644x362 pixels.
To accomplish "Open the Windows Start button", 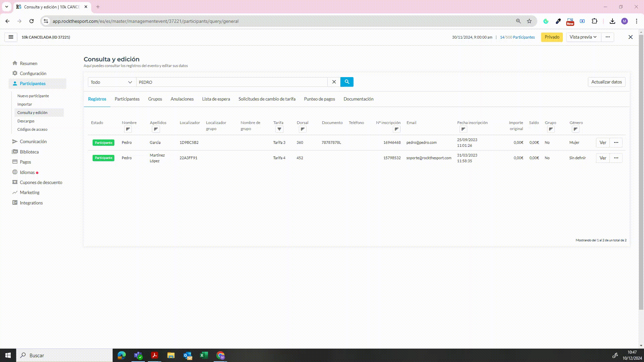I will 8,355.
